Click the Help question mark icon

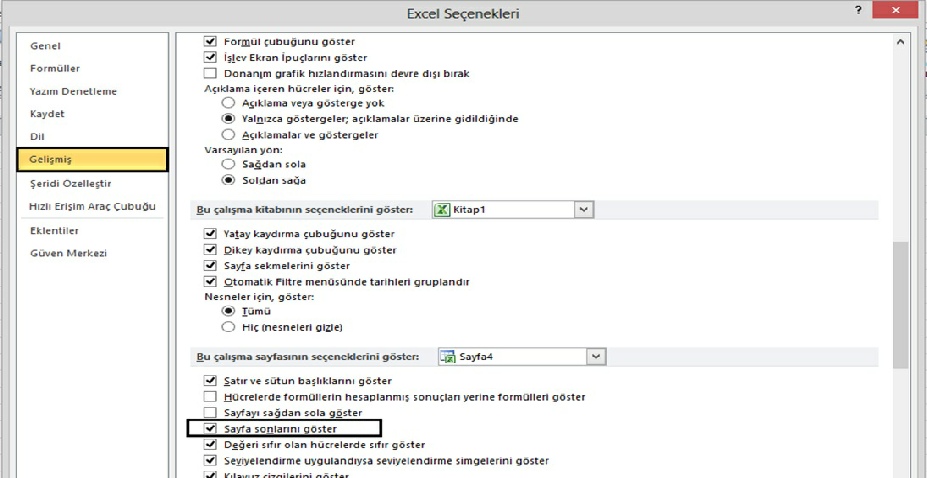click(x=858, y=11)
